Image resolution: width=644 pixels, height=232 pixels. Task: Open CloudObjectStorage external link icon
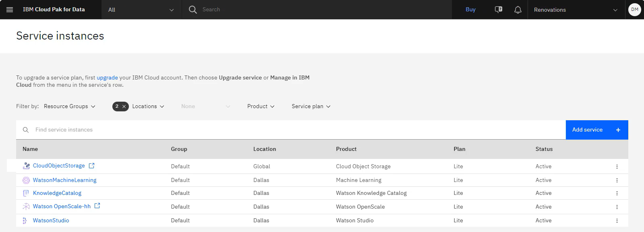(x=91, y=165)
